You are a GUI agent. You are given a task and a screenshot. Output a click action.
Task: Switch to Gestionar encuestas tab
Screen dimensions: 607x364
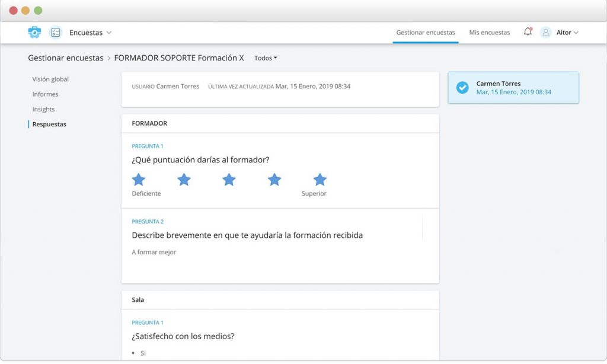click(x=426, y=33)
